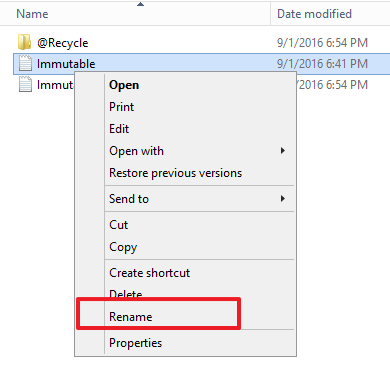Expand the Send to submenu arrow
Screen dimensions: 390x371
tap(283, 199)
